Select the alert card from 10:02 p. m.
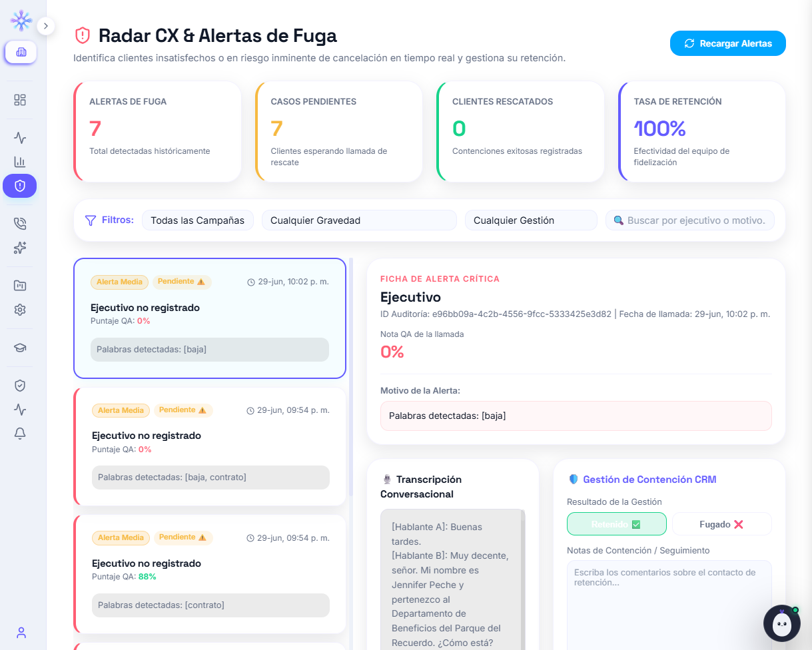 (x=210, y=318)
